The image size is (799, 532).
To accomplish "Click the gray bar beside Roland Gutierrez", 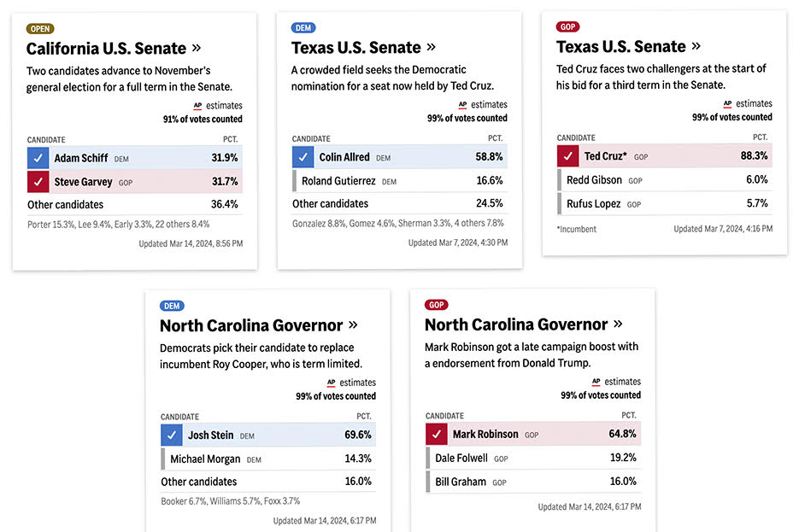I will [295, 181].
